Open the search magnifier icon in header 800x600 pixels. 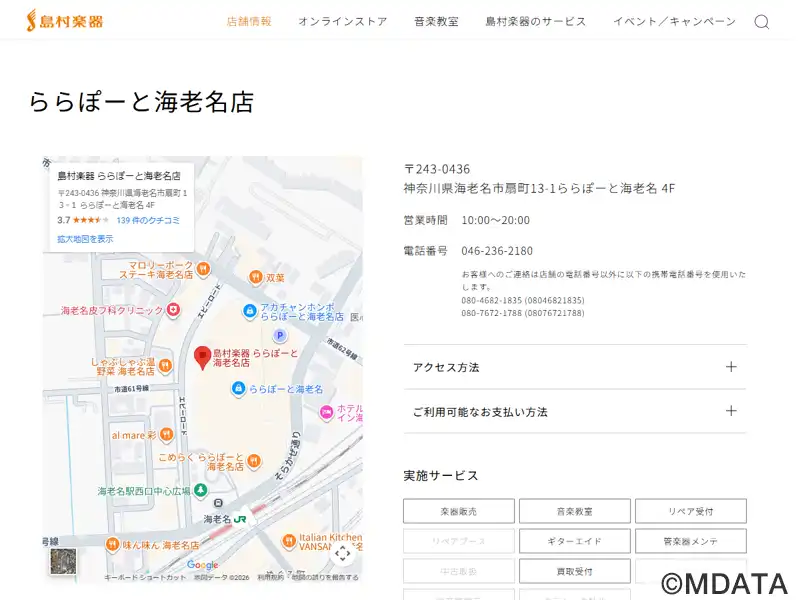761,22
